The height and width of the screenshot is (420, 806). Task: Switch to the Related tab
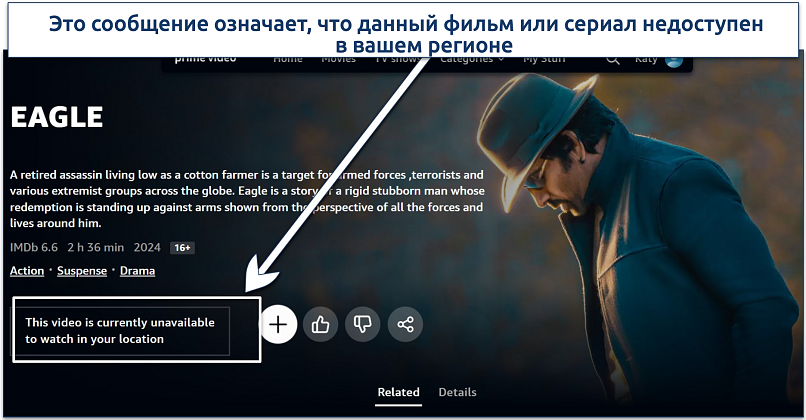click(398, 392)
